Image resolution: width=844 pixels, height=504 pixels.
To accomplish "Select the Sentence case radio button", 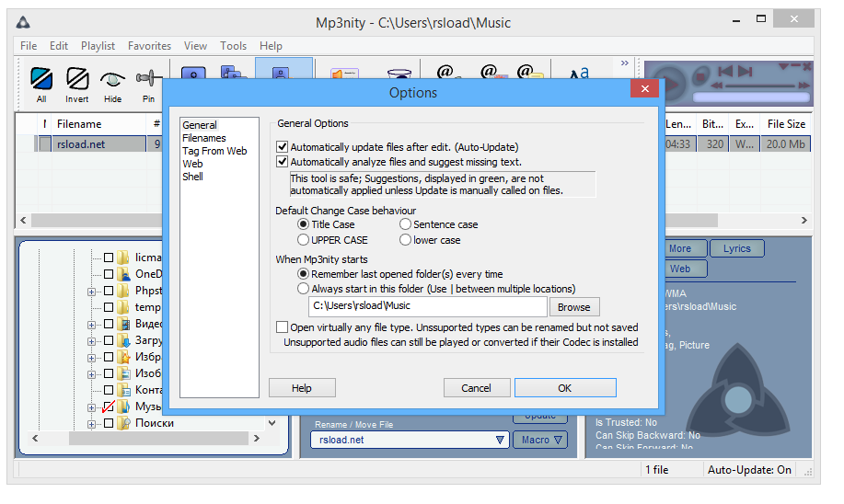I will [x=405, y=224].
